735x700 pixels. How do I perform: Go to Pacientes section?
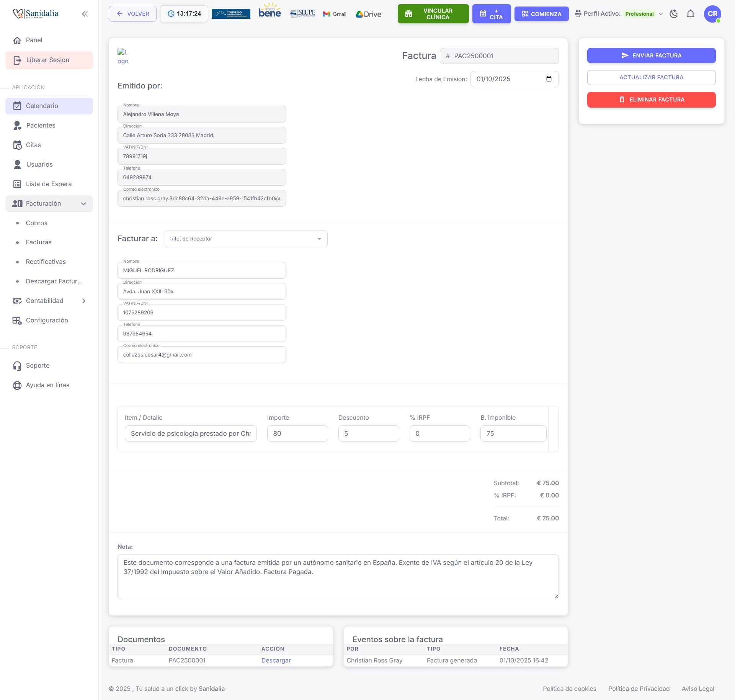pos(41,126)
